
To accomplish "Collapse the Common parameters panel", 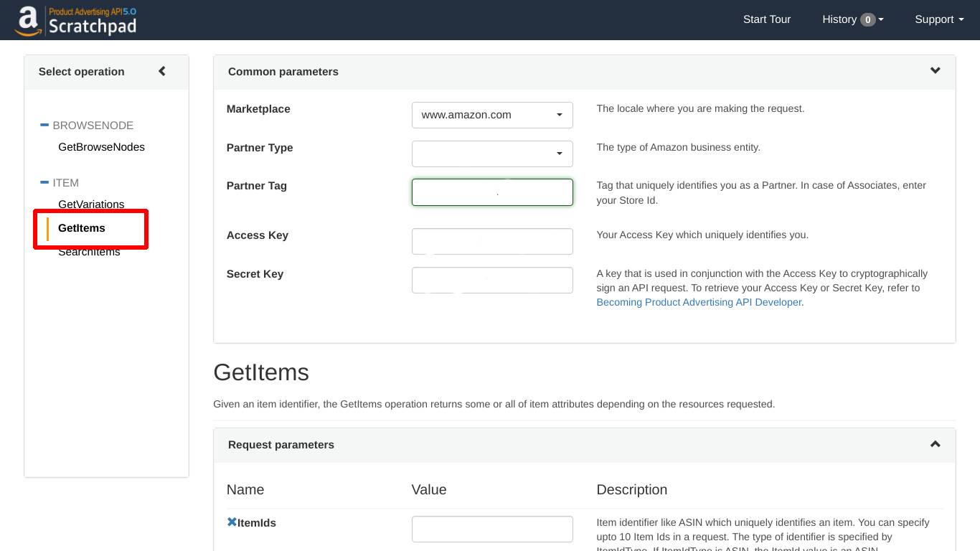I will [935, 70].
